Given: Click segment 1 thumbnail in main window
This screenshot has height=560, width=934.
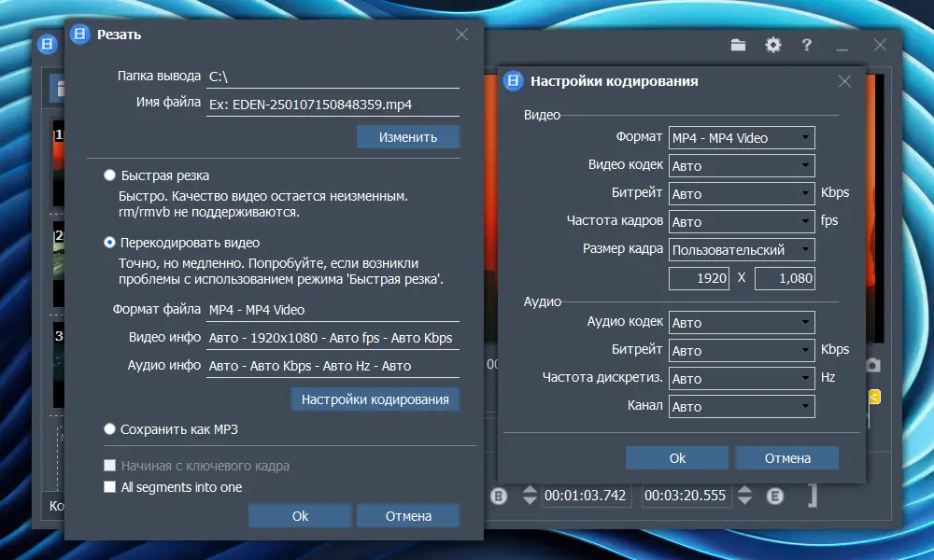Looking at the screenshot, I should (x=58, y=162).
